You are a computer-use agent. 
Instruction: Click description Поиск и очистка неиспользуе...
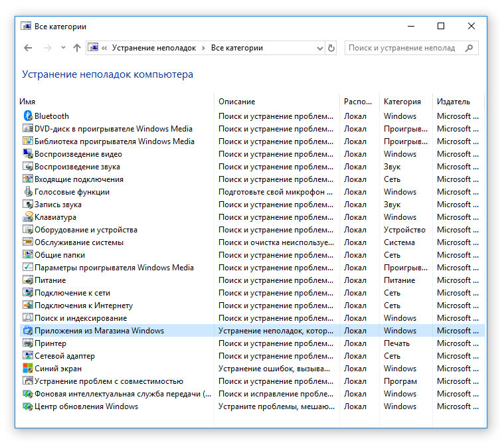[276, 242]
